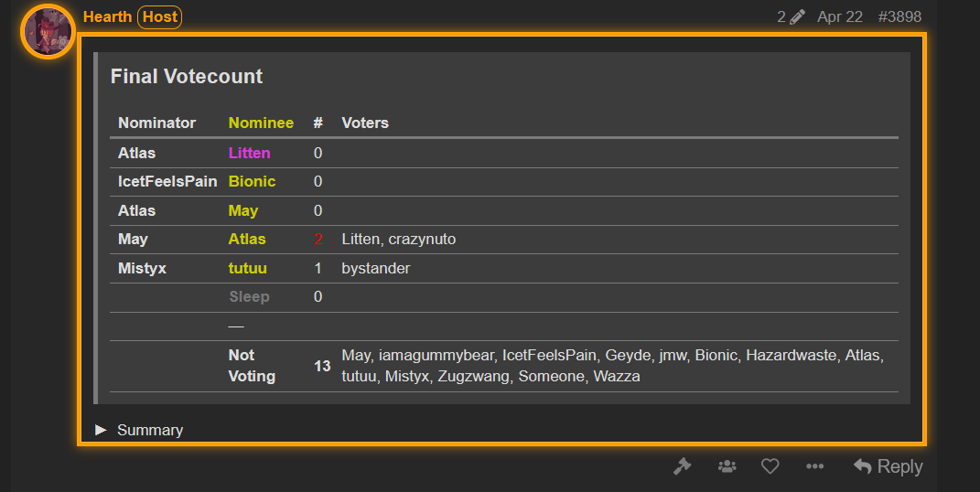
Task: Click the gavel moderation icon
Action: (682, 465)
